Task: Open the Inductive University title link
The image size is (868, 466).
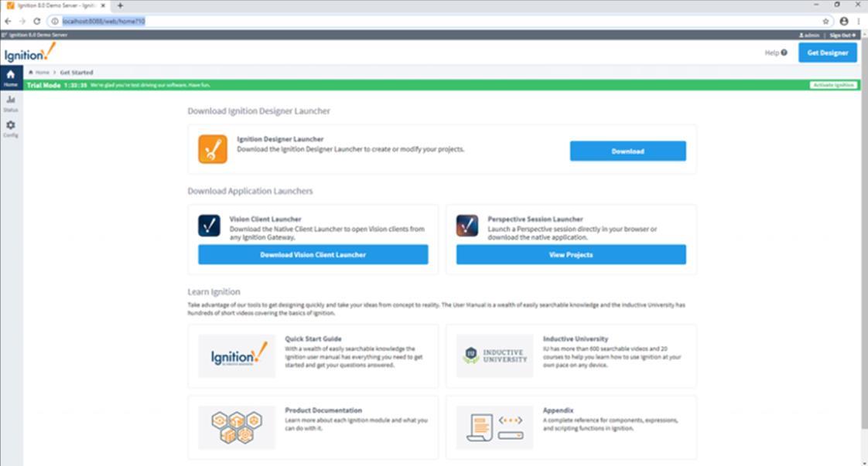Action: pyautogui.click(x=575, y=338)
